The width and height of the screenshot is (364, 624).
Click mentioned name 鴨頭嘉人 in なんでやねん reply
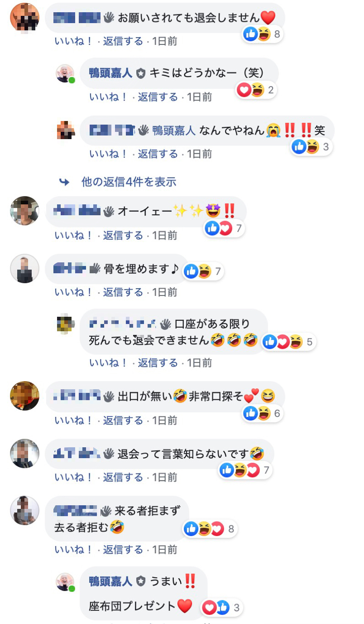coord(174,131)
